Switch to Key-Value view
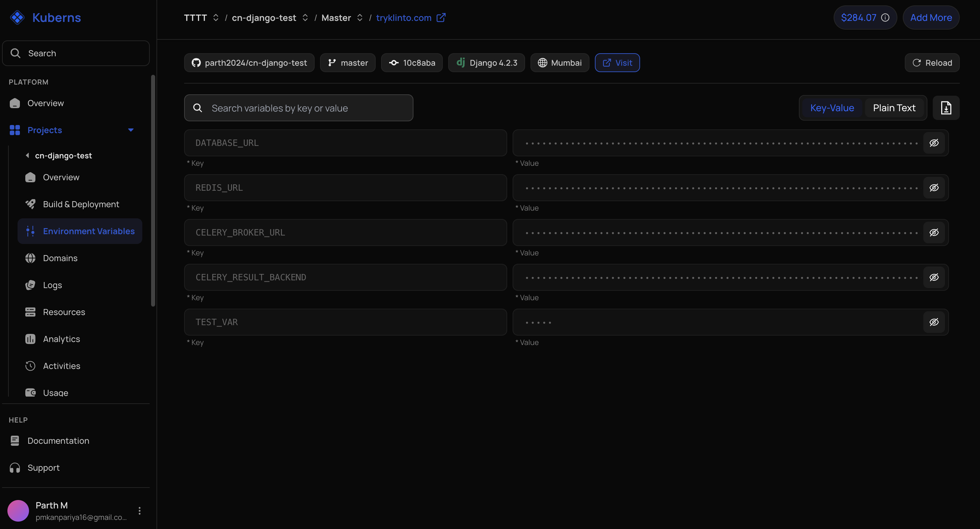This screenshot has width=980, height=529. (832, 108)
